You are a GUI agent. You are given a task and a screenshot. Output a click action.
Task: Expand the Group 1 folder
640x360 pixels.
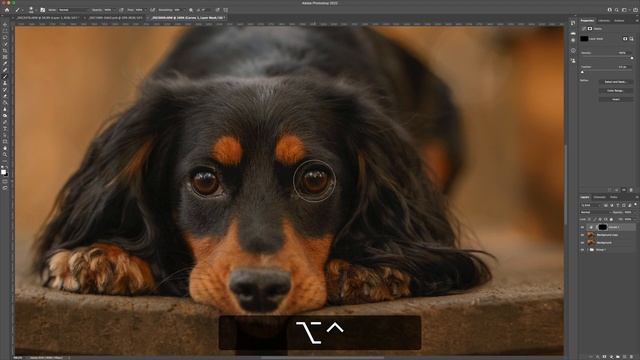click(587, 250)
